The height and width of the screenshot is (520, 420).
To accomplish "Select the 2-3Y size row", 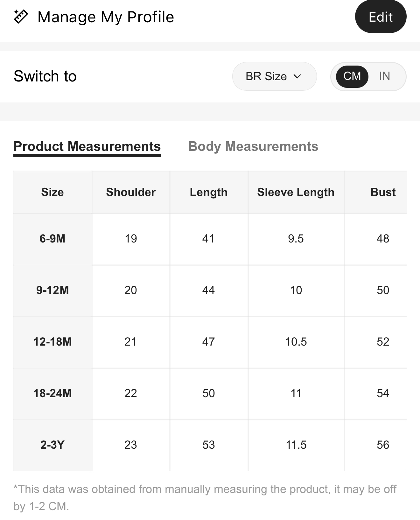I will [210, 445].
